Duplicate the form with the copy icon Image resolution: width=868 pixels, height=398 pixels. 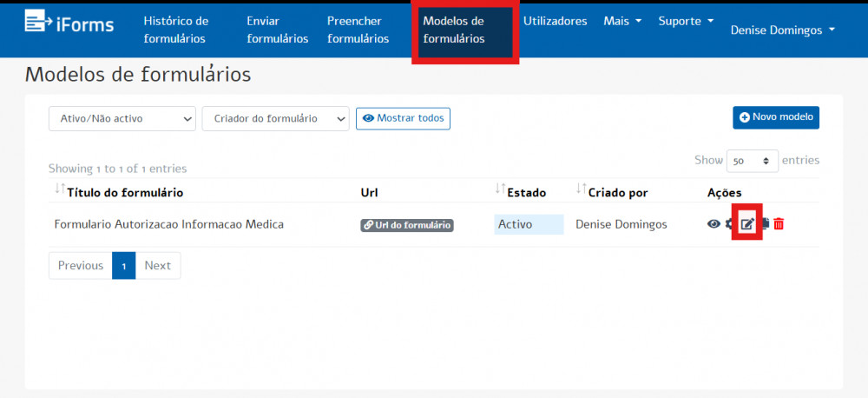765,224
